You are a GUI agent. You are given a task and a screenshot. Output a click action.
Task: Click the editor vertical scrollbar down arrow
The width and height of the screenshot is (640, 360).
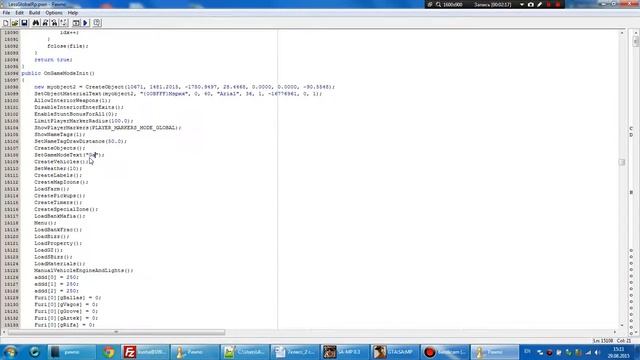[x=622, y=325]
